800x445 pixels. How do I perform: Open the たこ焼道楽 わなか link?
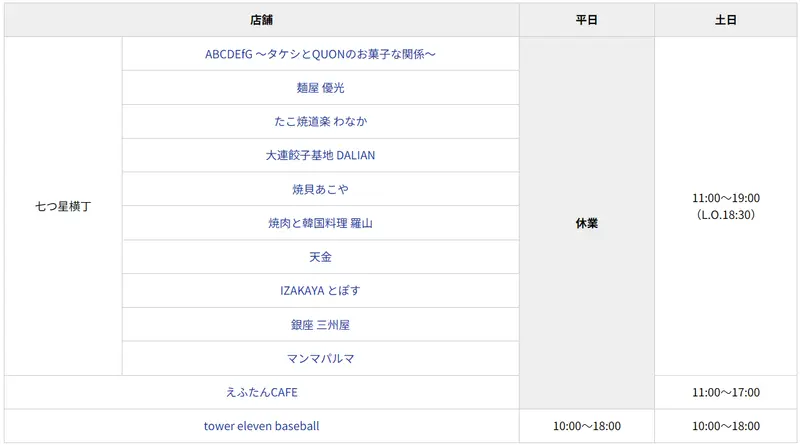tap(320, 122)
